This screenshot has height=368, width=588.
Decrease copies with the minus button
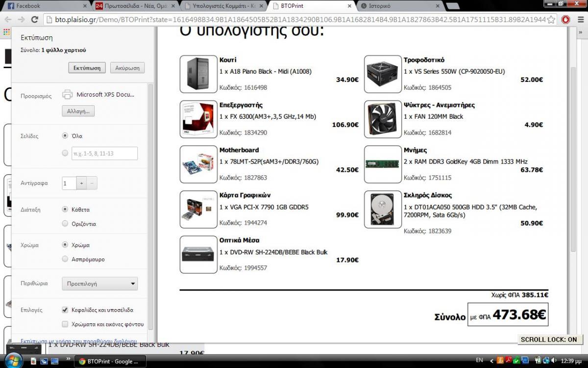click(x=92, y=183)
